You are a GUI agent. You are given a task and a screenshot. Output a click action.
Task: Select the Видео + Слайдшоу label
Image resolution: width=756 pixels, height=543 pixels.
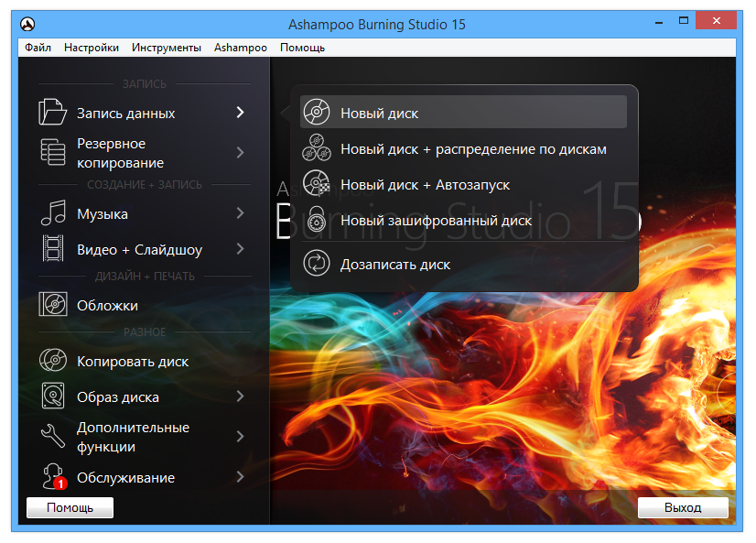[139, 250]
